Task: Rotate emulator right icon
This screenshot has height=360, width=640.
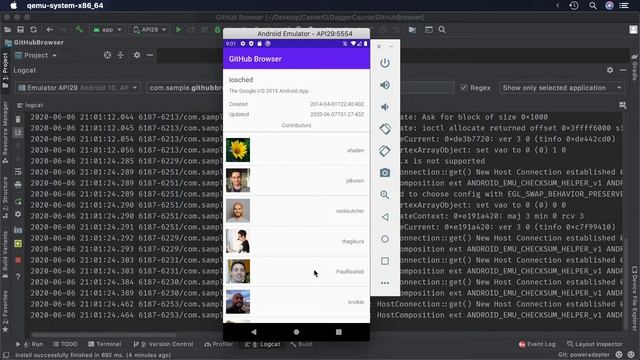Action: pyautogui.click(x=384, y=151)
